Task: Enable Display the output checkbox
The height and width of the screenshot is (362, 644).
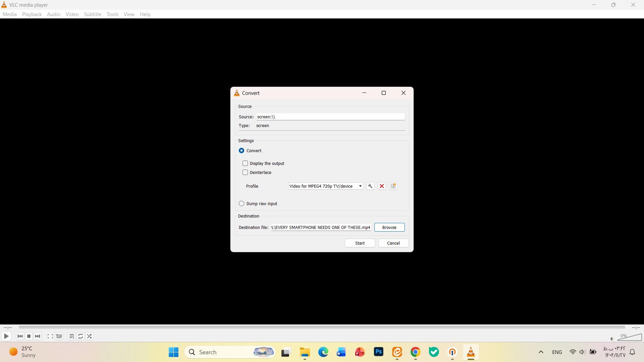Action: 245,163
